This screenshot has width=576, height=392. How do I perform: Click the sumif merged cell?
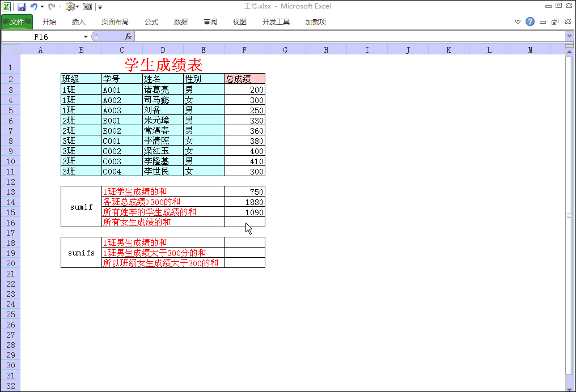point(81,207)
